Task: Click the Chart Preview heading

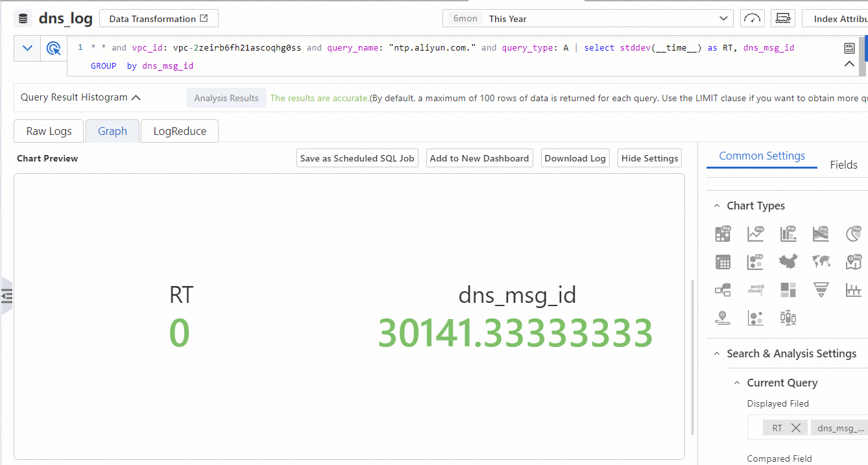Action: [47, 158]
